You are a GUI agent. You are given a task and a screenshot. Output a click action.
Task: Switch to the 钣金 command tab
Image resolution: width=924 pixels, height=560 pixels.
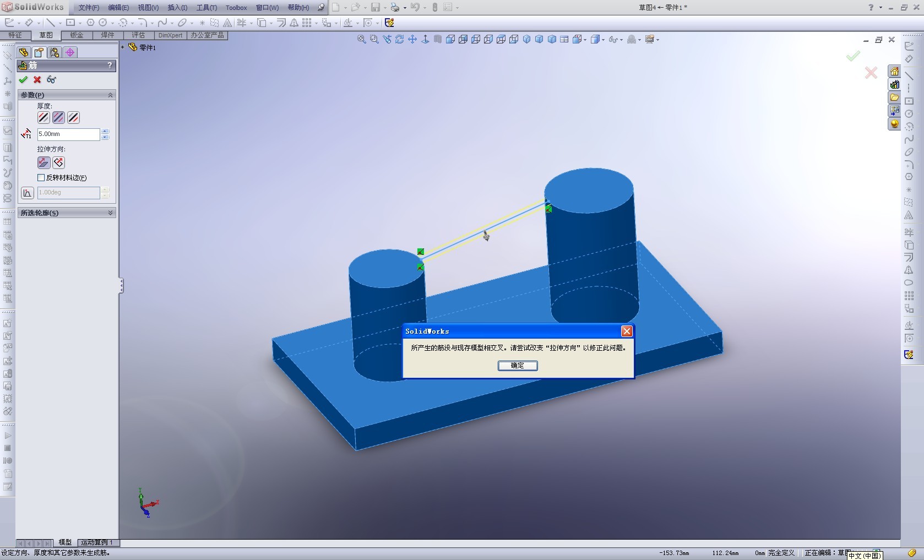point(77,35)
